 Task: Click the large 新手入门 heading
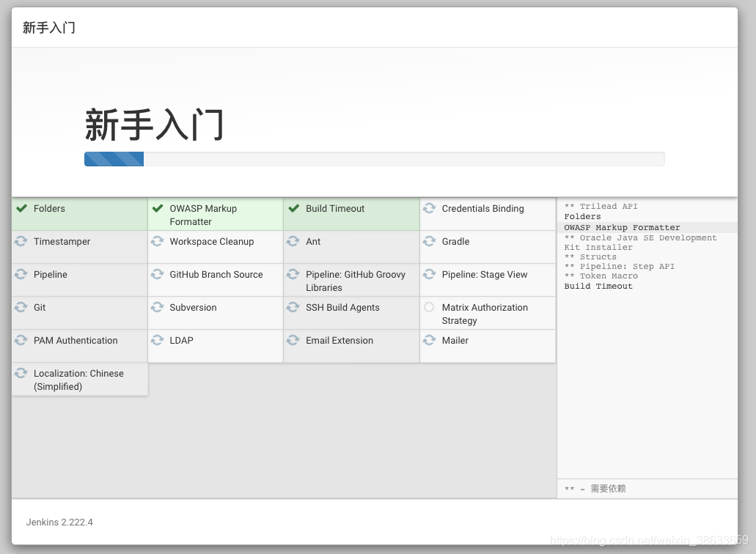point(154,125)
